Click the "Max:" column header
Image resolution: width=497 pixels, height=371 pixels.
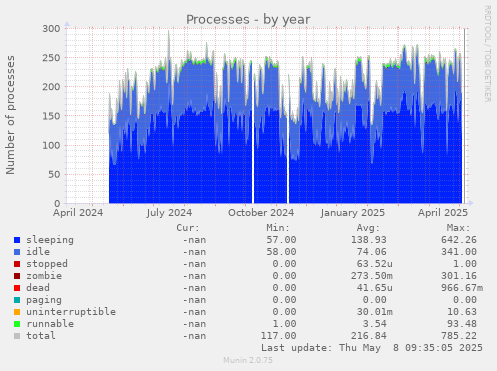(x=458, y=228)
